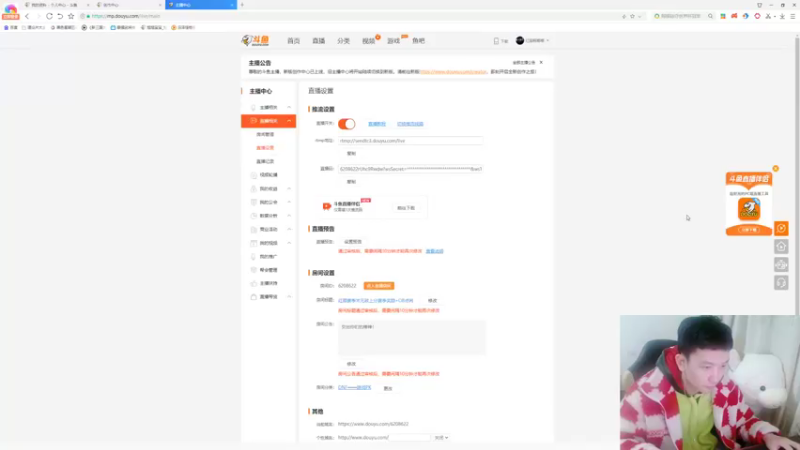Expand the 数据分析 sidebar chevron
Image resolution: width=800 pixels, height=450 pixels.
(x=289, y=216)
